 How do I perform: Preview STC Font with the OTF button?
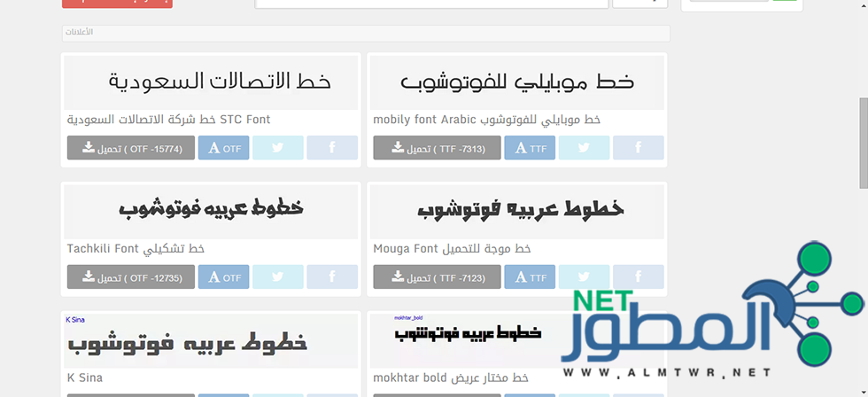tap(223, 148)
